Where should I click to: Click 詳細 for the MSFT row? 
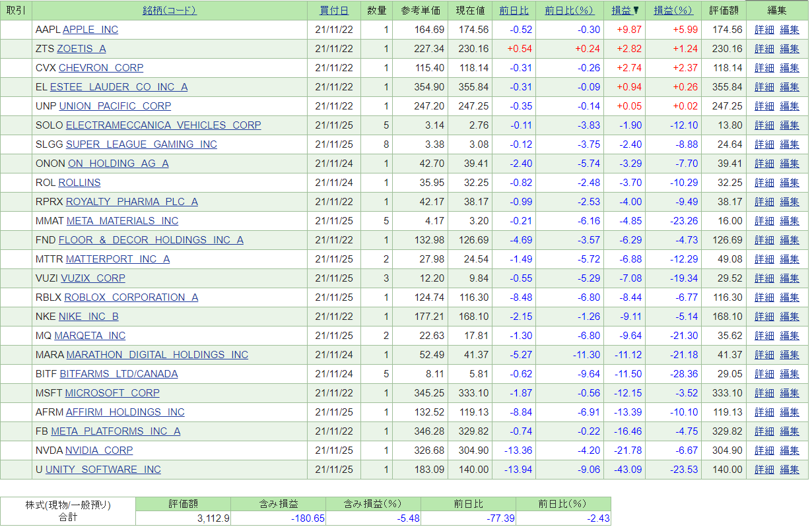tap(764, 393)
